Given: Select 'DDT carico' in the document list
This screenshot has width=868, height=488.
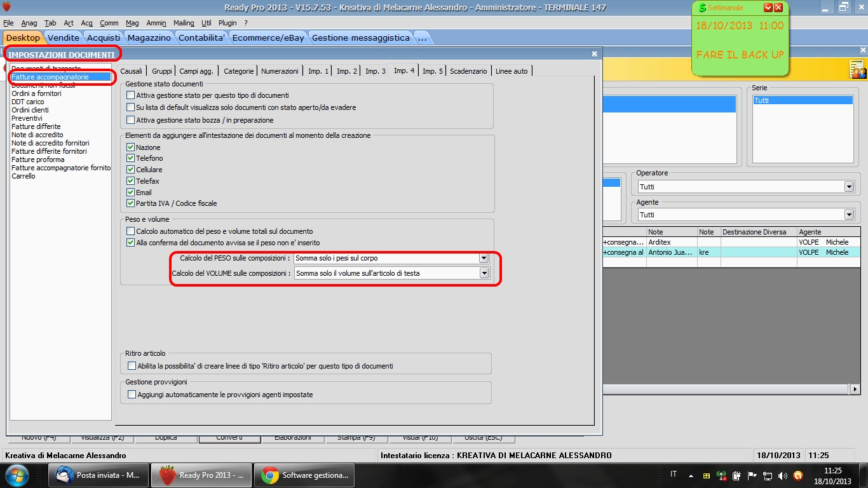Looking at the screenshot, I should (28, 102).
